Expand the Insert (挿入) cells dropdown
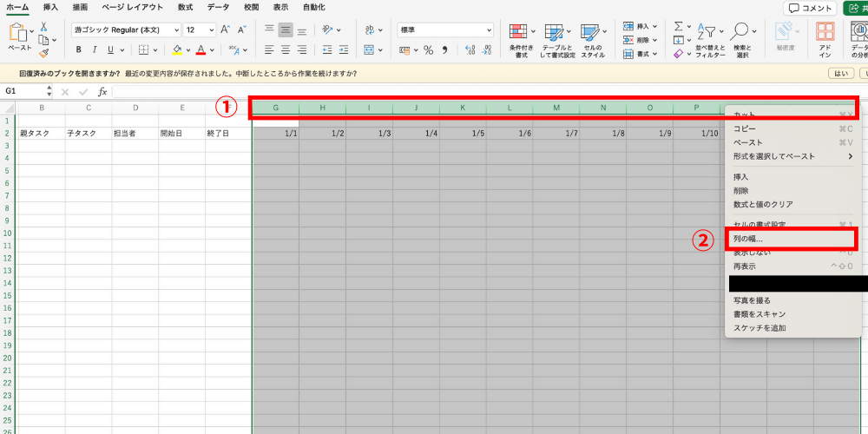This screenshot has width=868, height=434. (654, 26)
